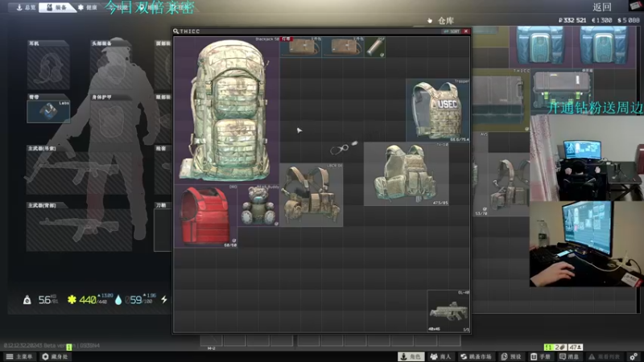
Task: Click the primary weapon sling slot
Action: coord(79,172)
